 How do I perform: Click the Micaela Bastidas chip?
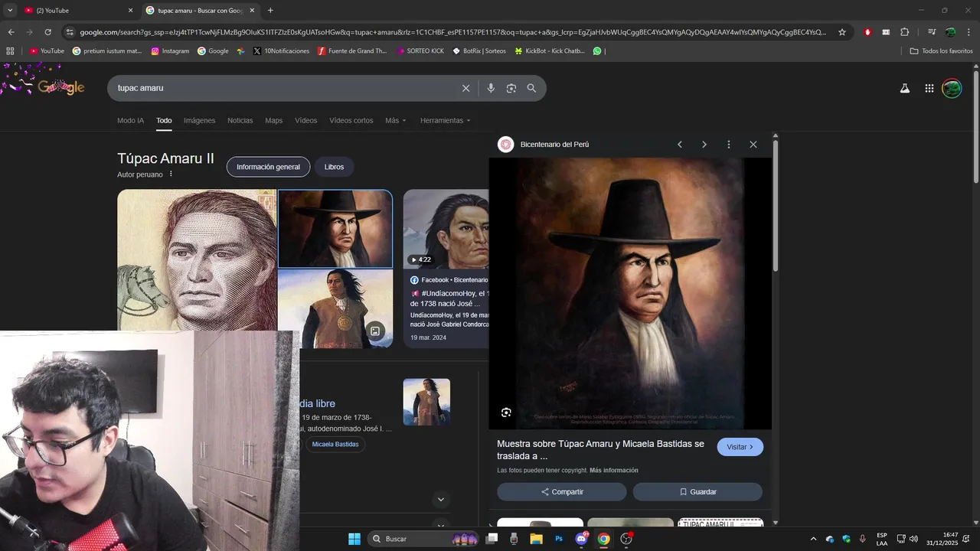click(x=335, y=445)
